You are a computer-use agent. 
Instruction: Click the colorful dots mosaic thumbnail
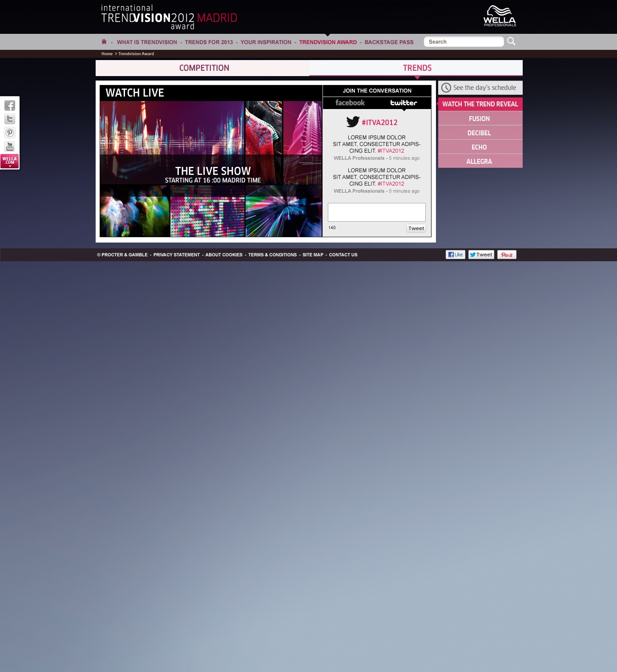208,211
